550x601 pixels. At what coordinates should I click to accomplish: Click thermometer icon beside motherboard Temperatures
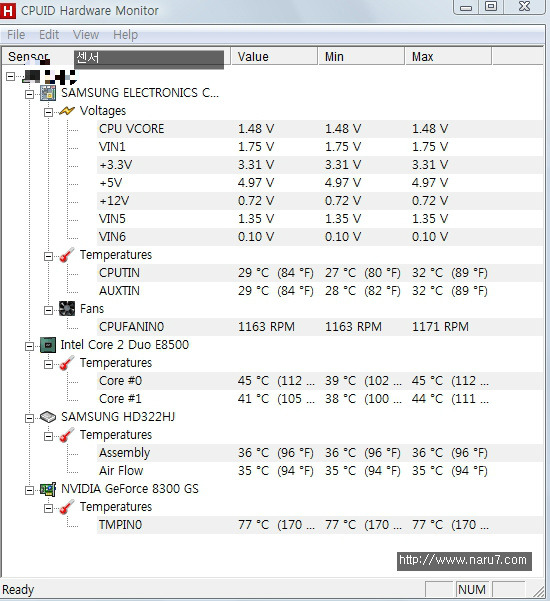pos(67,255)
